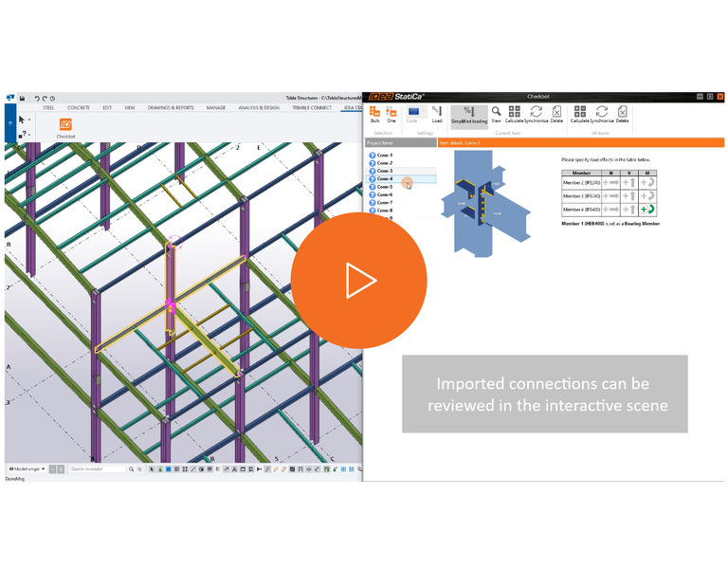Click Synchronize under All items
The image size is (728, 569).
[602, 114]
